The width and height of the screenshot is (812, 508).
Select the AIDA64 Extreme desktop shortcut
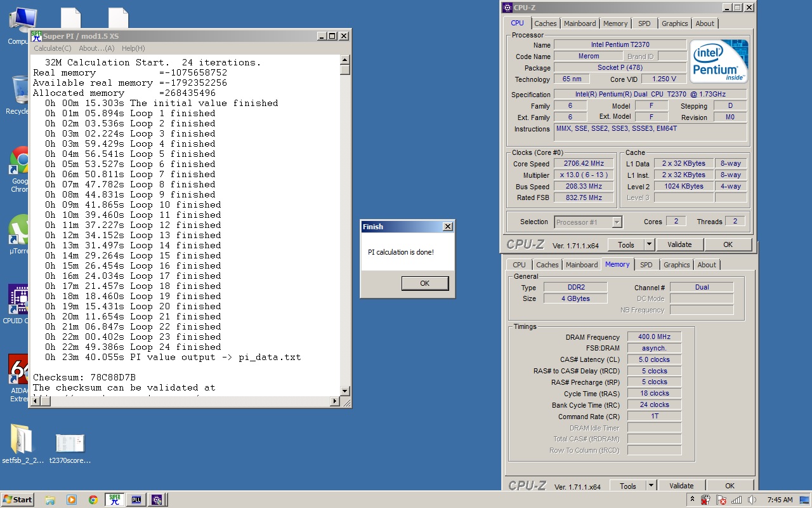click(19, 378)
